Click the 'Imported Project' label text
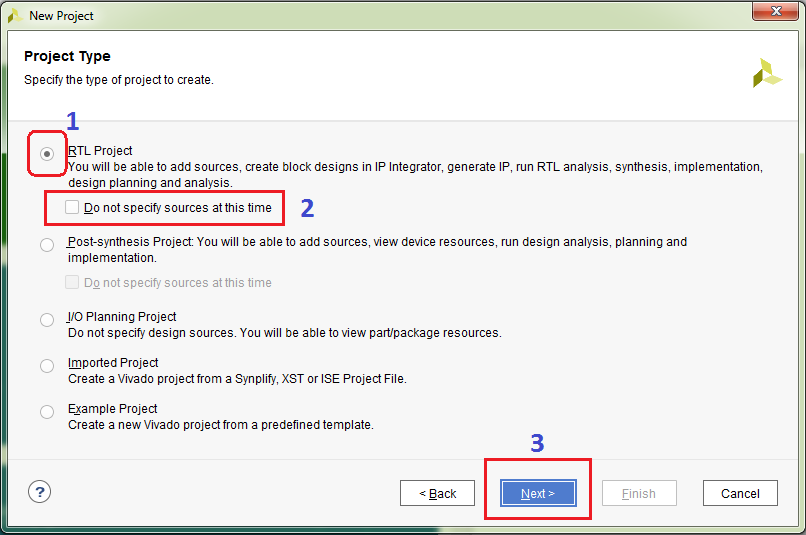806x535 pixels. (113, 363)
